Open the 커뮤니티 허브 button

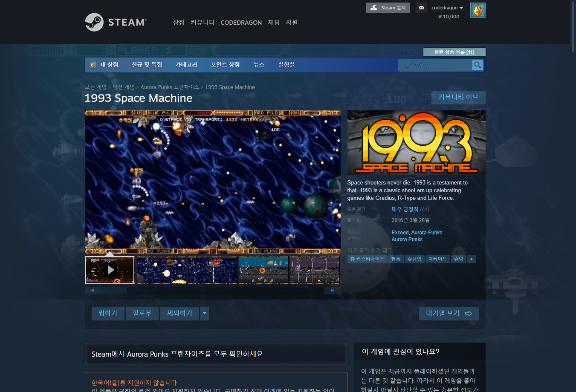click(458, 97)
